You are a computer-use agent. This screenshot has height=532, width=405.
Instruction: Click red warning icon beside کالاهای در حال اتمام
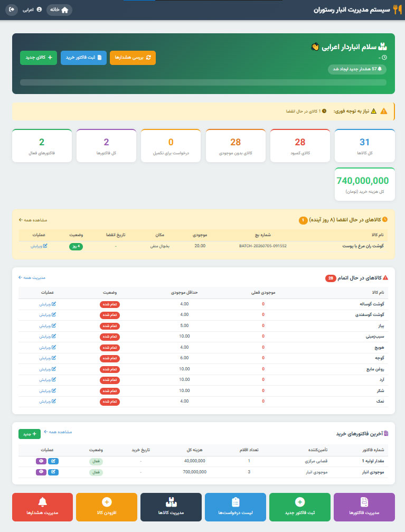(x=385, y=277)
